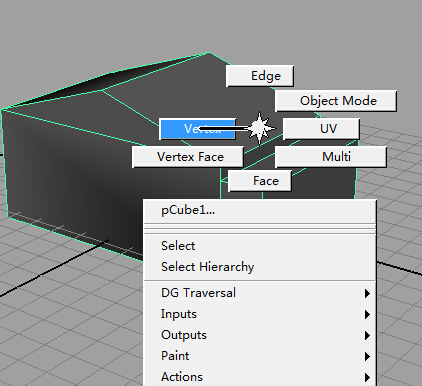
Task: Click Select in the context menu
Action: point(260,246)
